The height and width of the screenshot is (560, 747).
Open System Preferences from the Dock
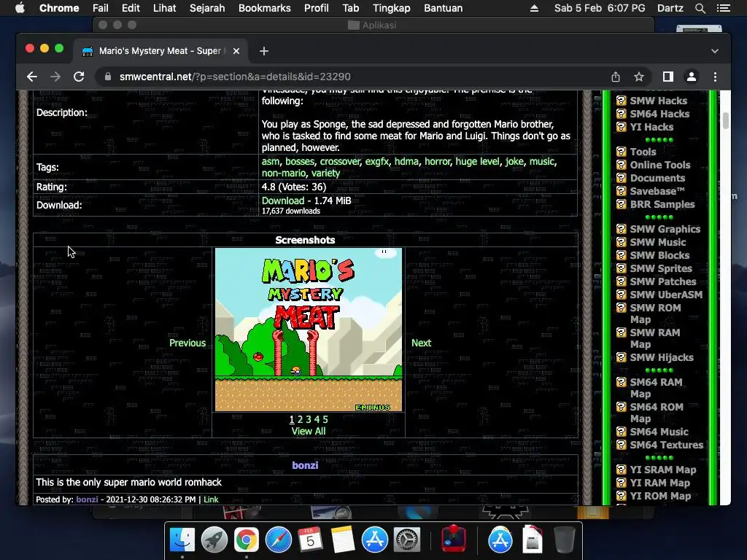[x=406, y=540]
